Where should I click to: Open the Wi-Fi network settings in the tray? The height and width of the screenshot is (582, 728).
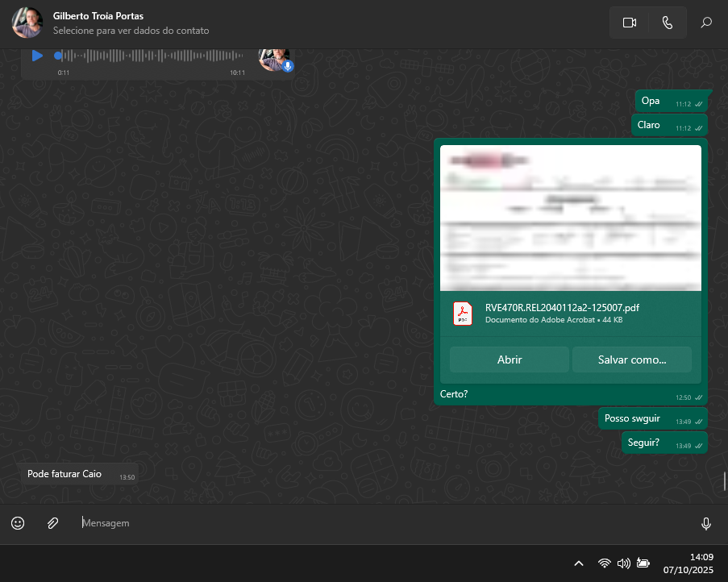(x=604, y=563)
